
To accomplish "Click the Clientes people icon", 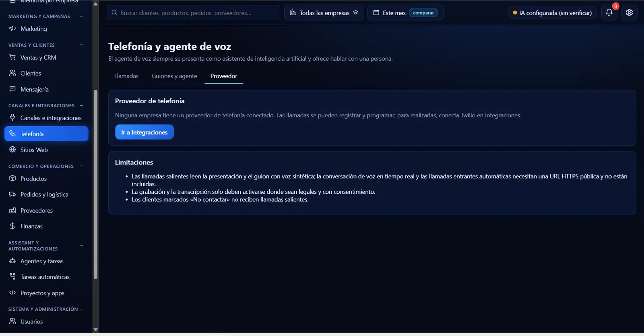I will point(12,73).
